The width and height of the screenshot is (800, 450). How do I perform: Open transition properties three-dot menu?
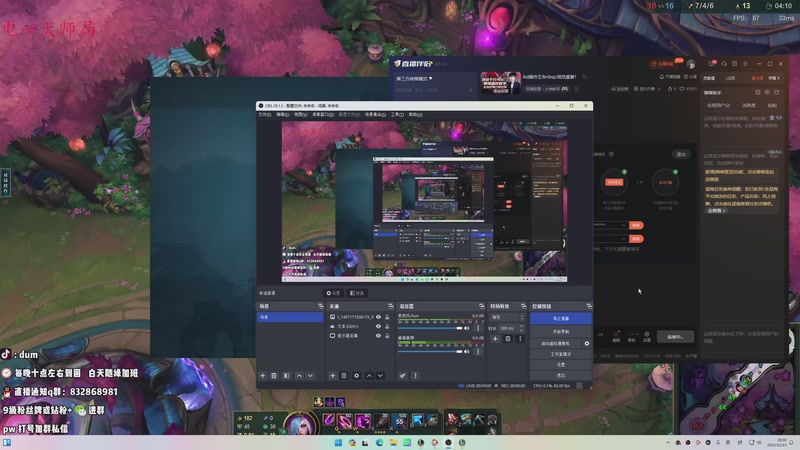[x=520, y=339]
